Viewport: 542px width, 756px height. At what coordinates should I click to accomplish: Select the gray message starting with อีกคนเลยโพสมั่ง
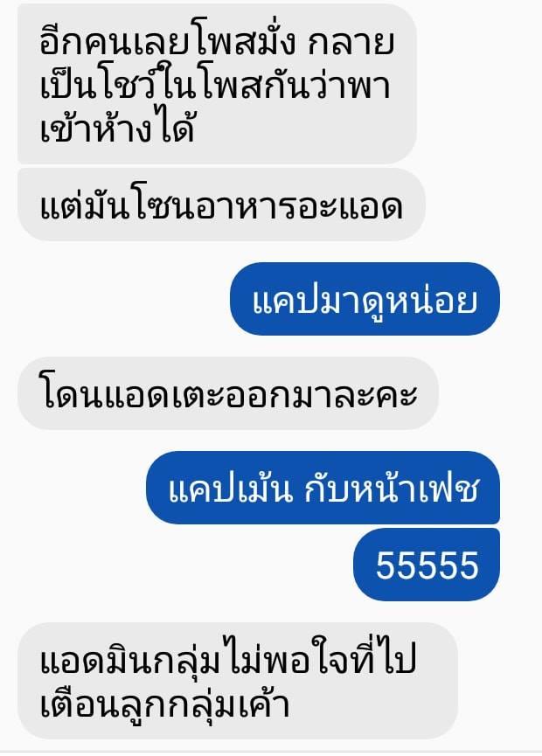click(x=217, y=83)
